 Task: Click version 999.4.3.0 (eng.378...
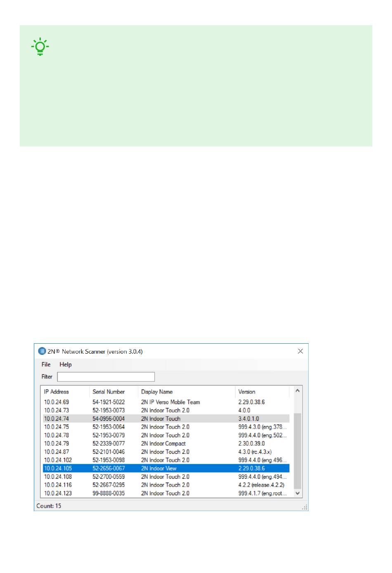click(262, 427)
